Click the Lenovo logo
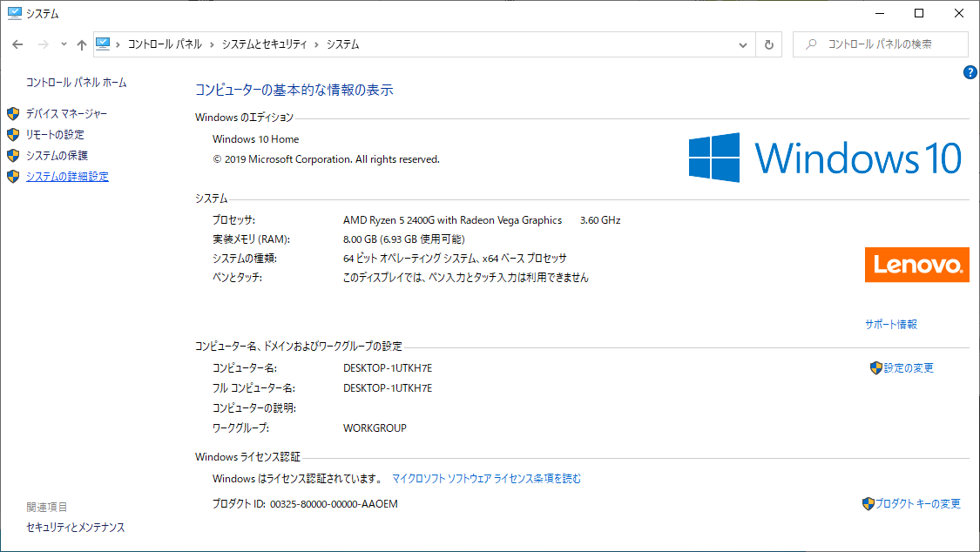980x552 pixels. (917, 265)
